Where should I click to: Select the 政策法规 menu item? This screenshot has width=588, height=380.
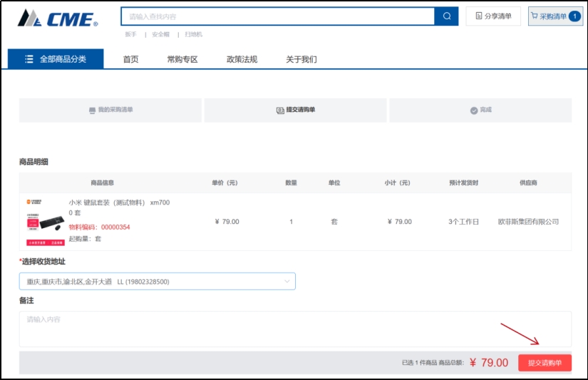coord(242,59)
